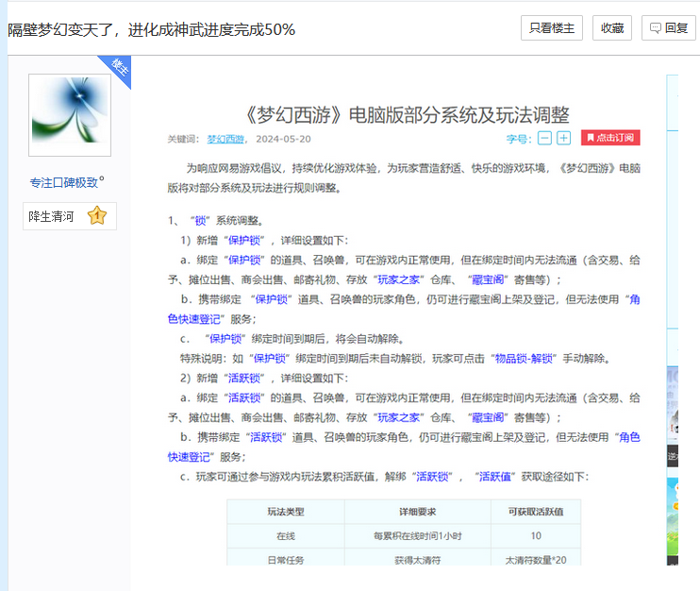The image size is (700, 591).
Task: Open the poster's flower avatar image
Action: pyautogui.click(x=70, y=115)
